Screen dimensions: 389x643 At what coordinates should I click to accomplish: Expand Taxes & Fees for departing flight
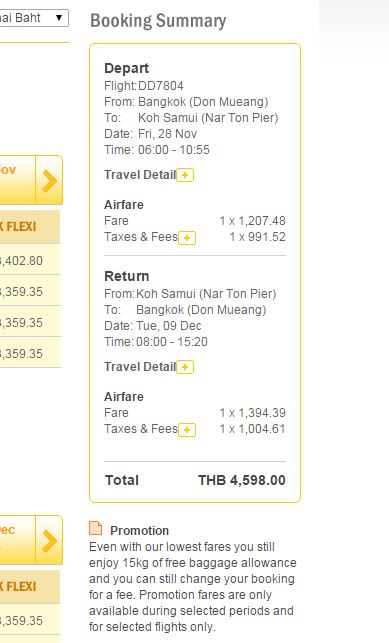[x=187, y=238]
